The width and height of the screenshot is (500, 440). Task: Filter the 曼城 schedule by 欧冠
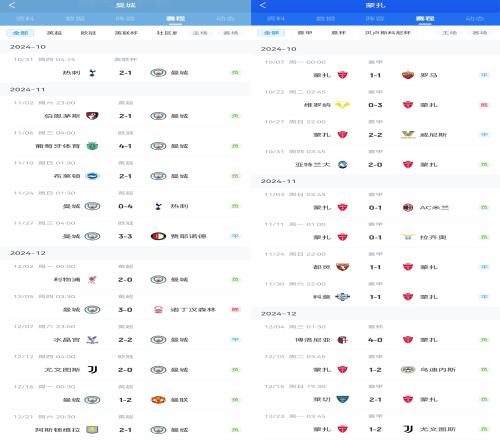point(88,33)
